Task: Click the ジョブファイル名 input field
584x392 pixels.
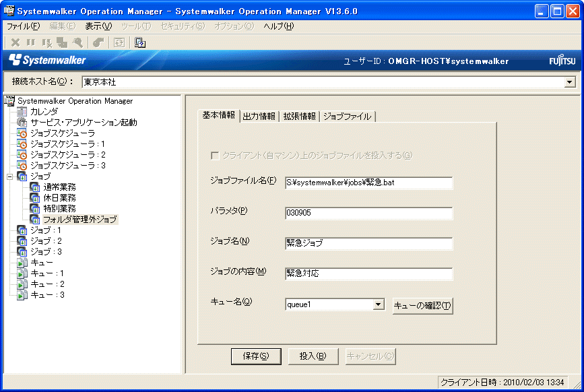Action: (x=368, y=183)
